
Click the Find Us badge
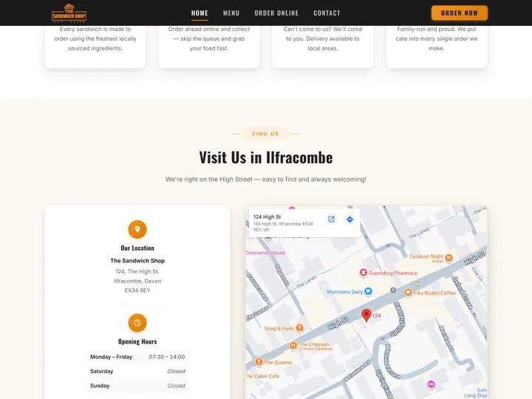pos(266,134)
